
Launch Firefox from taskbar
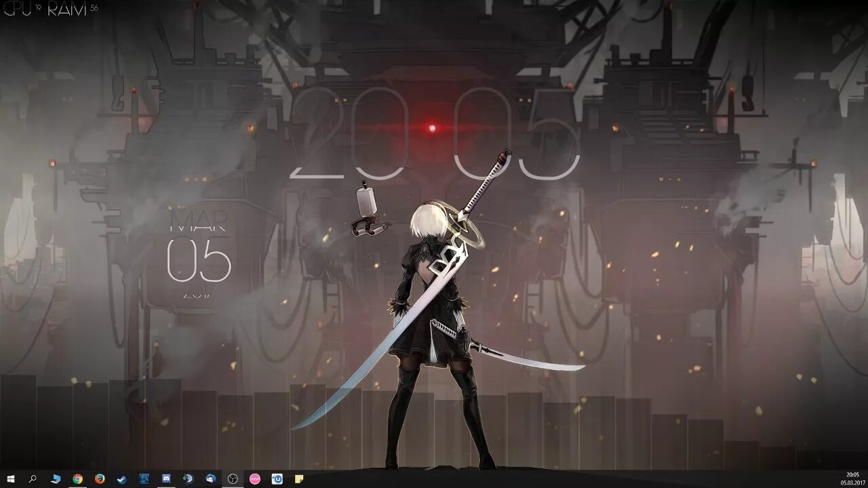(100, 479)
